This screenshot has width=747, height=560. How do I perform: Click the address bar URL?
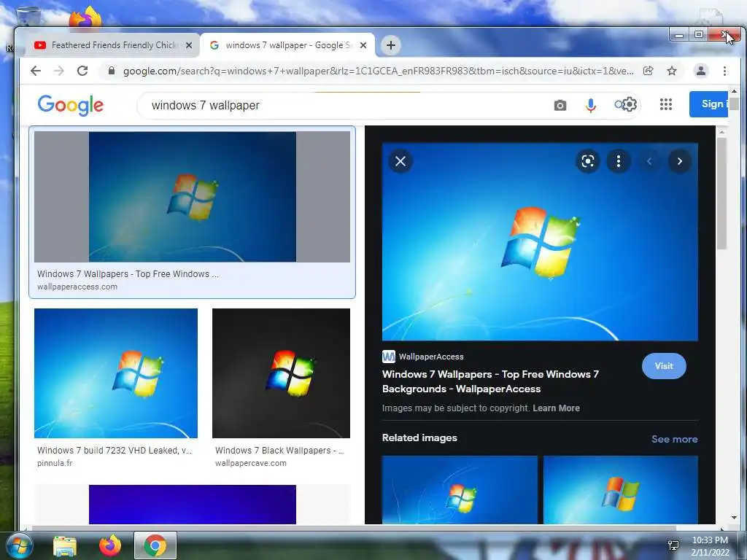pyautogui.click(x=378, y=71)
